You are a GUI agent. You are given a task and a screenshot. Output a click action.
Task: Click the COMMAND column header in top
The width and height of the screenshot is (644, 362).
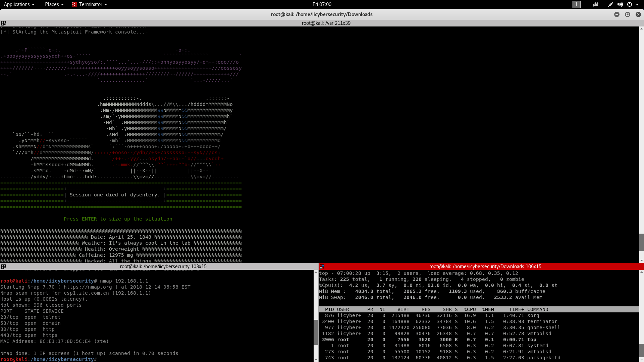(538, 309)
